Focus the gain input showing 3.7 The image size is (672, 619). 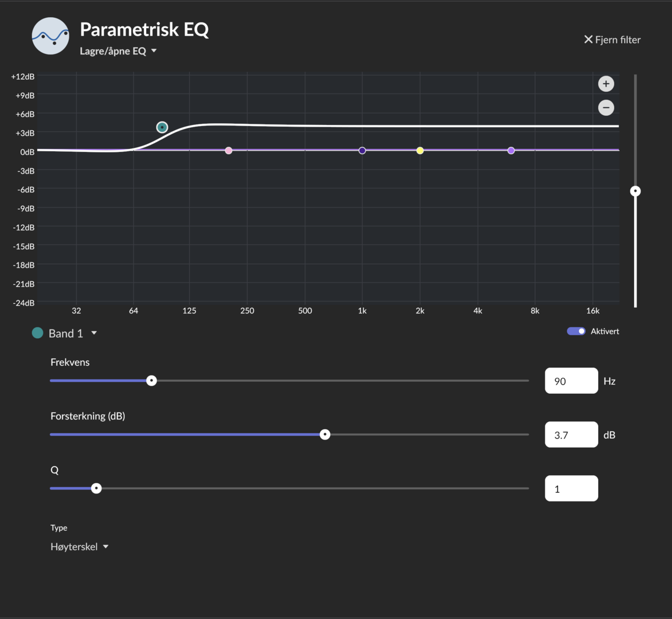tap(571, 434)
